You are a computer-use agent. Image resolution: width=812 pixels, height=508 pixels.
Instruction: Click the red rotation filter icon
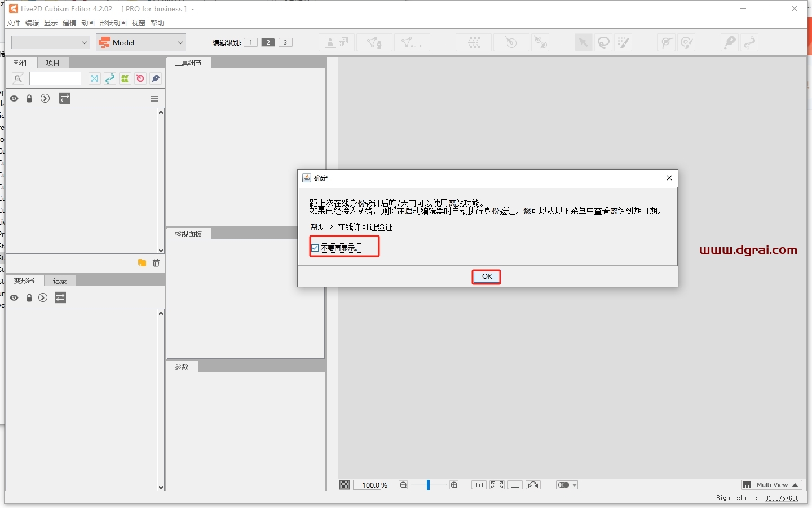140,78
